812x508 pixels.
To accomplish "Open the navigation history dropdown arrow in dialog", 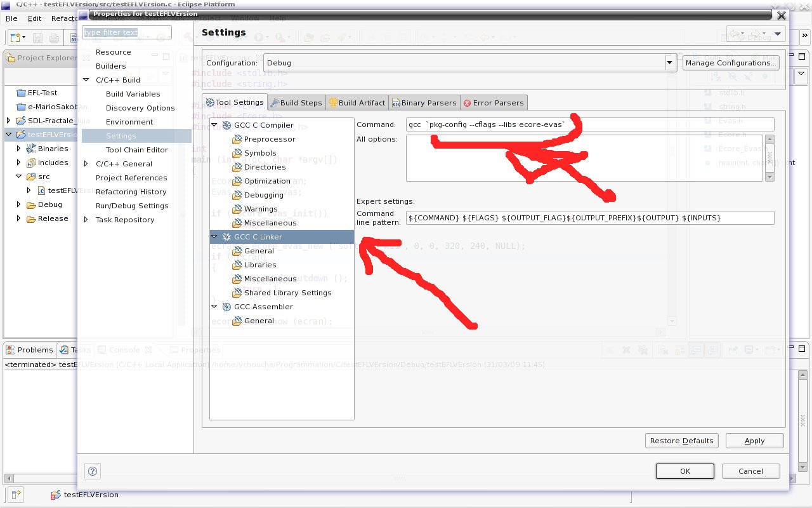I will pos(777,34).
